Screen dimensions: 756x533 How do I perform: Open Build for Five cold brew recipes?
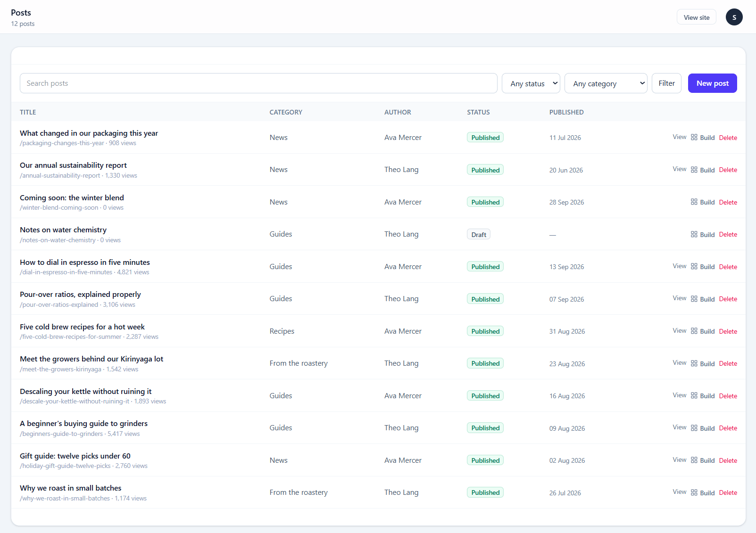tap(703, 331)
